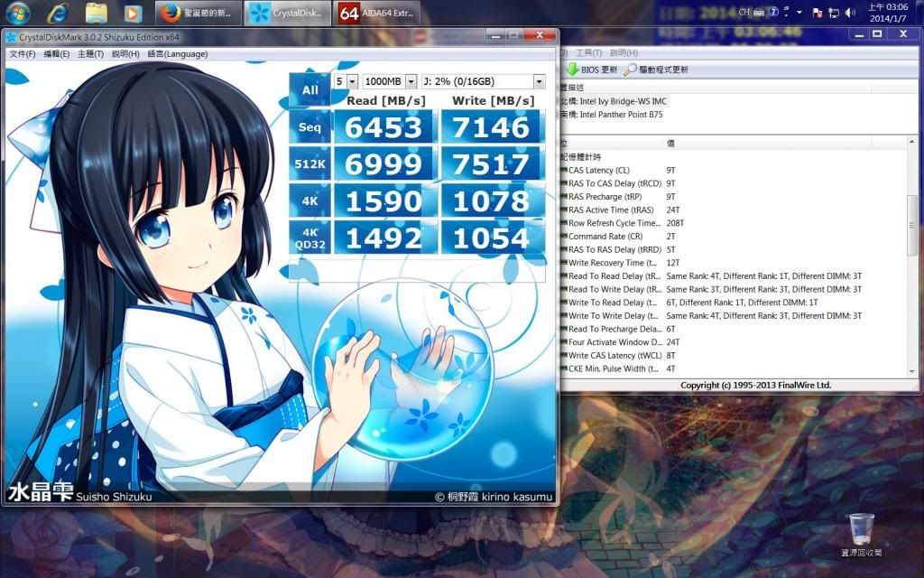
Task: Start the 4K QD32 benchmark test
Action: (x=310, y=238)
